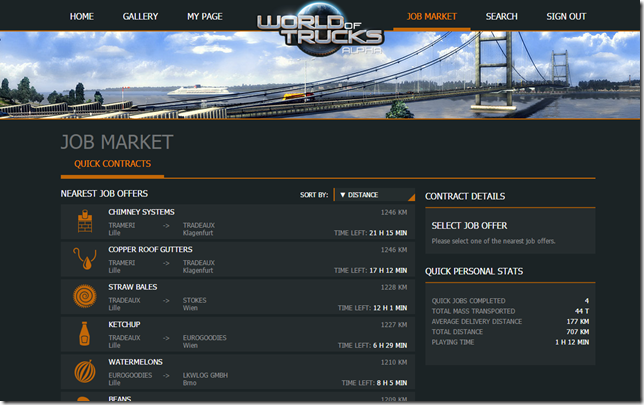Click the 1227 KM distance value
The image size is (644, 405).
pos(394,324)
